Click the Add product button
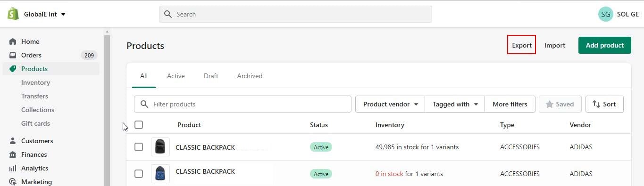 coord(605,45)
